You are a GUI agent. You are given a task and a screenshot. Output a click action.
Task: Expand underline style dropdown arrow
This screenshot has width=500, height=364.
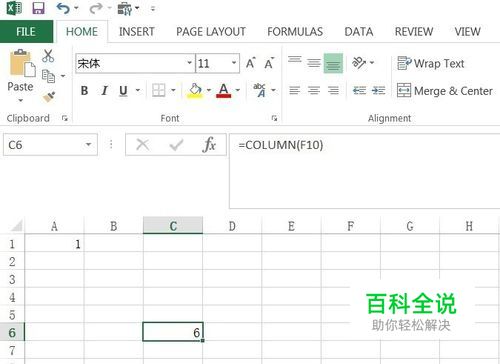pos(138,90)
